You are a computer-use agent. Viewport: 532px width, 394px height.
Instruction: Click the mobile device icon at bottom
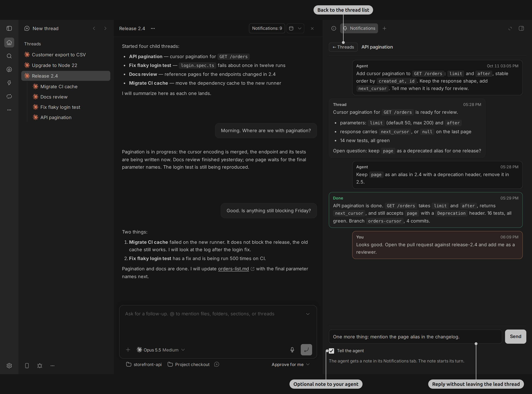(27, 366)
